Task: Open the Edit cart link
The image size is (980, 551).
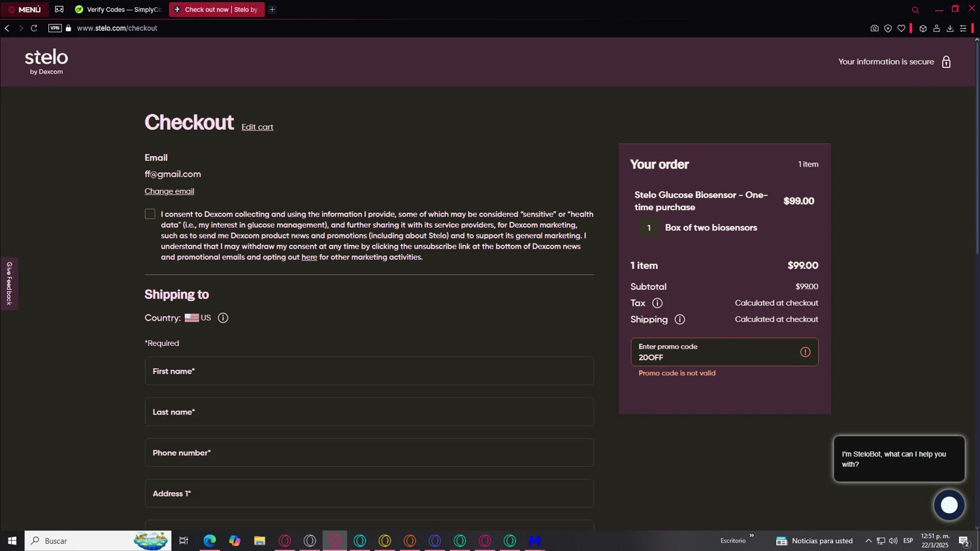Action: coord(257,127)
